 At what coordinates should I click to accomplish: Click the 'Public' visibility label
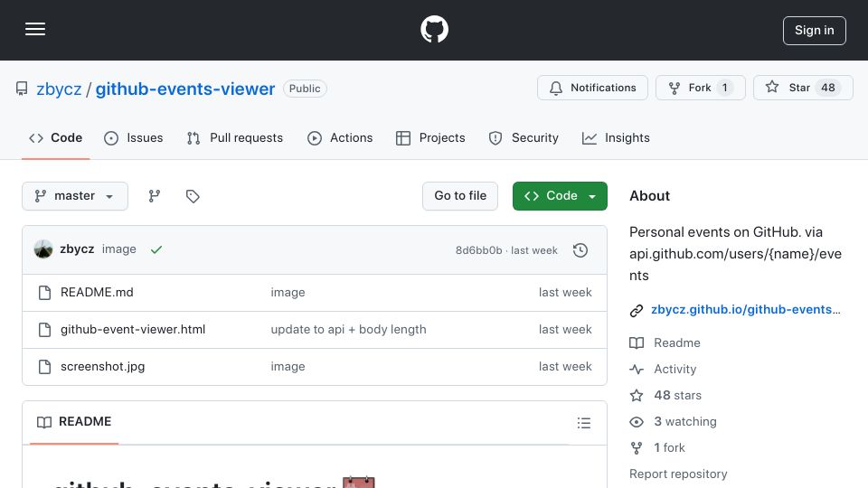[x=305, y=89]
